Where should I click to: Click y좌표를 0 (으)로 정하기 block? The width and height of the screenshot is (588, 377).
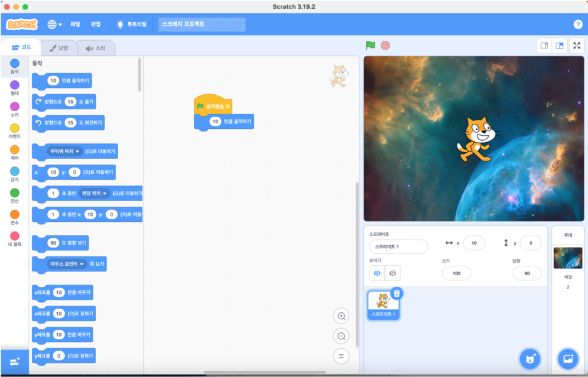(x=64, y=355)
